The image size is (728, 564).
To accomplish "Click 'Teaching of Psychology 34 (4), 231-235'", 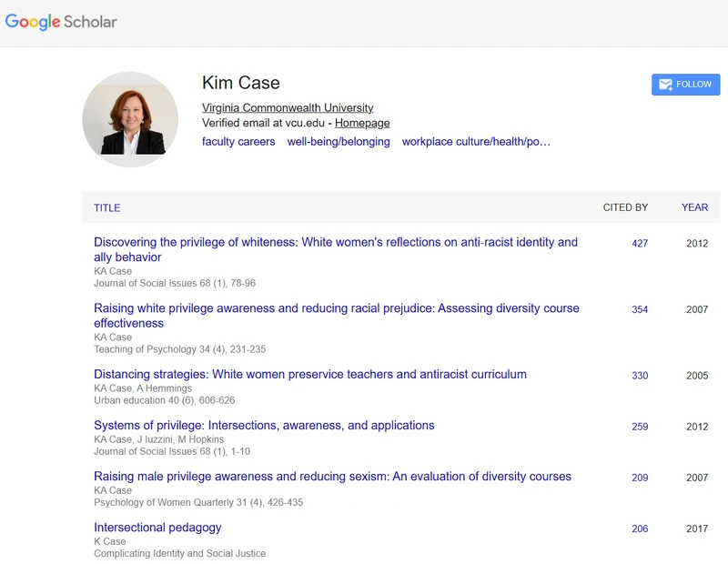I will click(179, 349).
